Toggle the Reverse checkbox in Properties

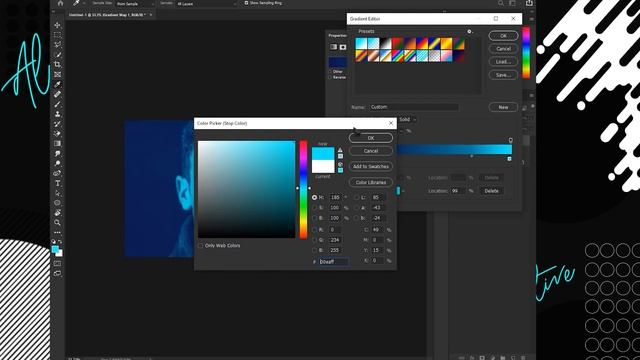(330, 77)
